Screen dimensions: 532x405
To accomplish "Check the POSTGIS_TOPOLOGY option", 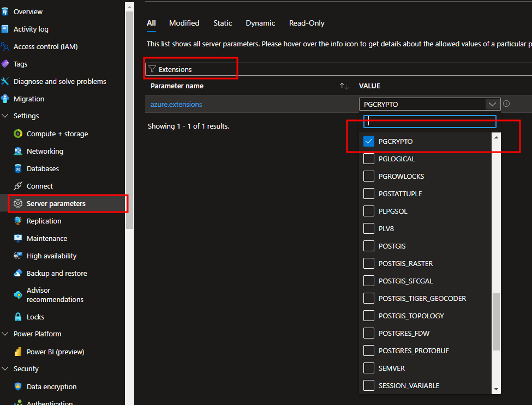I will pos(369,316).
